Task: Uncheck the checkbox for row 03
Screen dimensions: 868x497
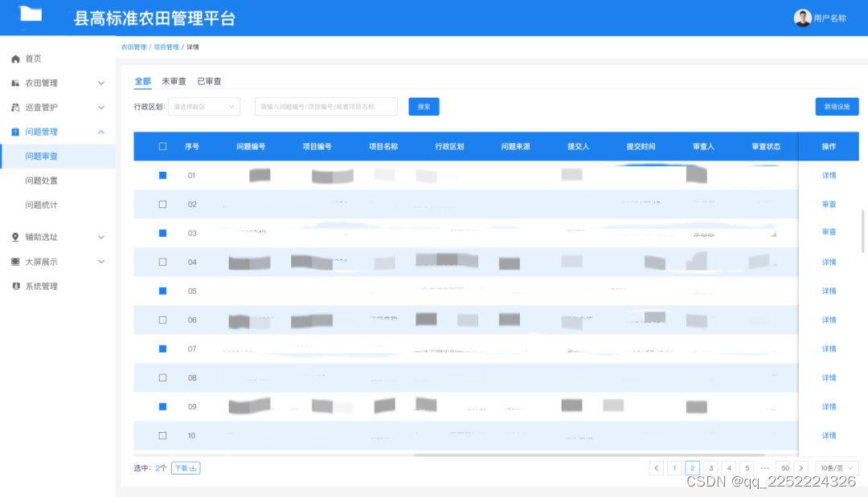Action: [162, 234]
